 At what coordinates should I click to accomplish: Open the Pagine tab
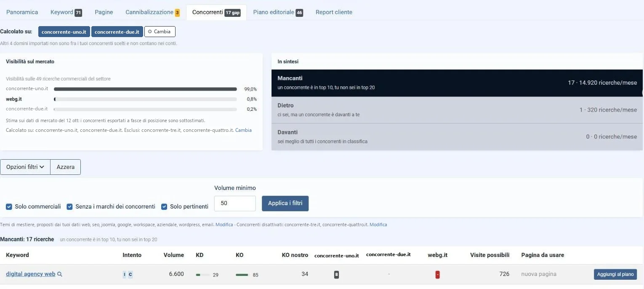tap(104, 12)
